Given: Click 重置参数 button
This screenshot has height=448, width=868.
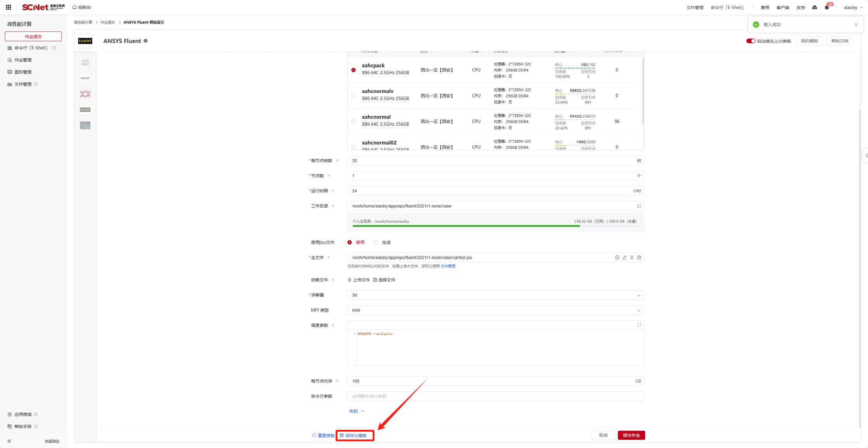Looking at the screenshot, I should point(323,436).
